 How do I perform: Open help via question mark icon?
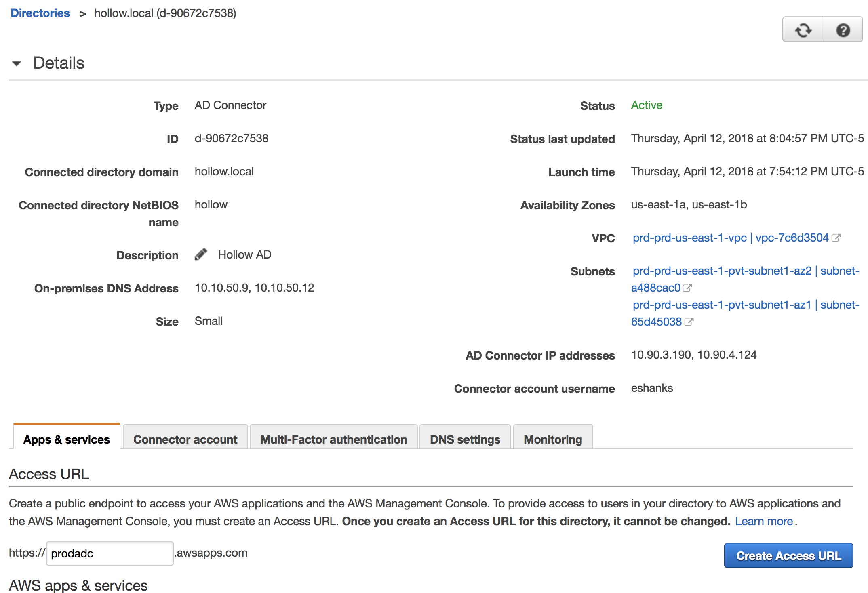pyautogui.click(x=843, y=30)
